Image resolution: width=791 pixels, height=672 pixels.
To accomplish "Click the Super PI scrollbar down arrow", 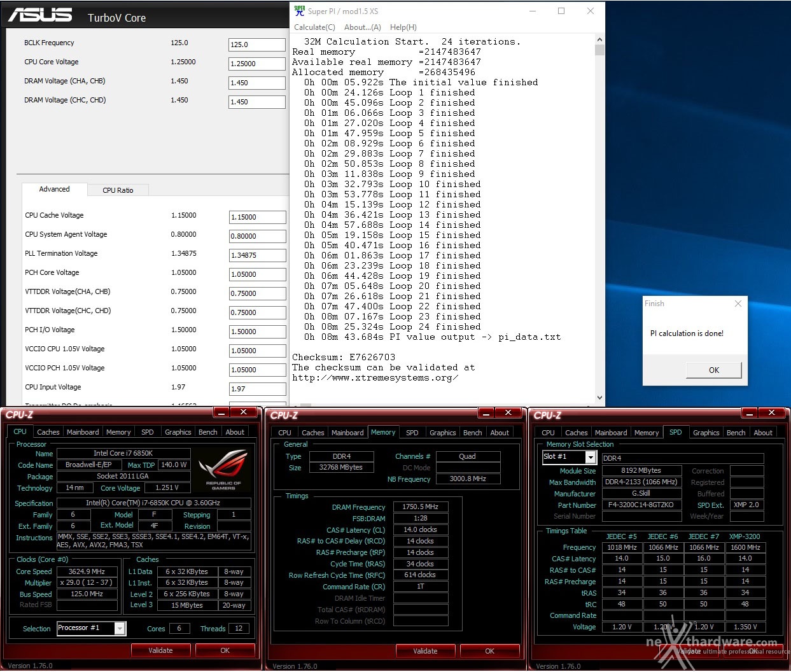I will 599,398.
